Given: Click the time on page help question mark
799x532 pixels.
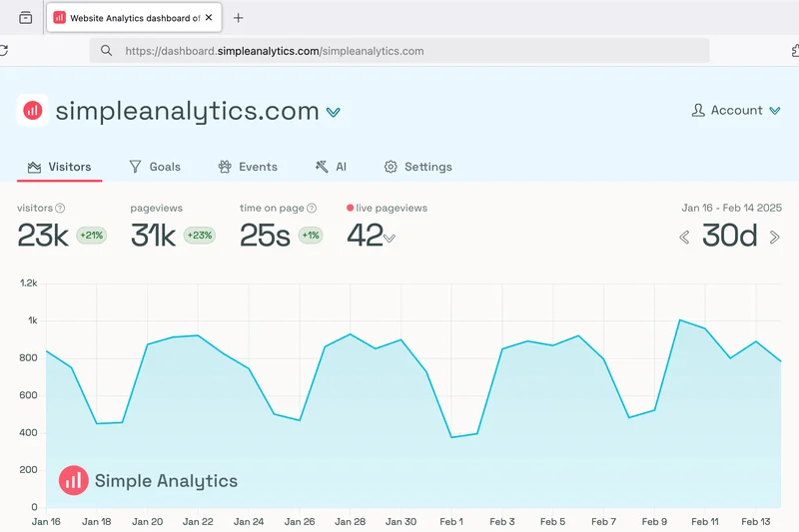Looking at the screenshot, I should click(312, 208).
